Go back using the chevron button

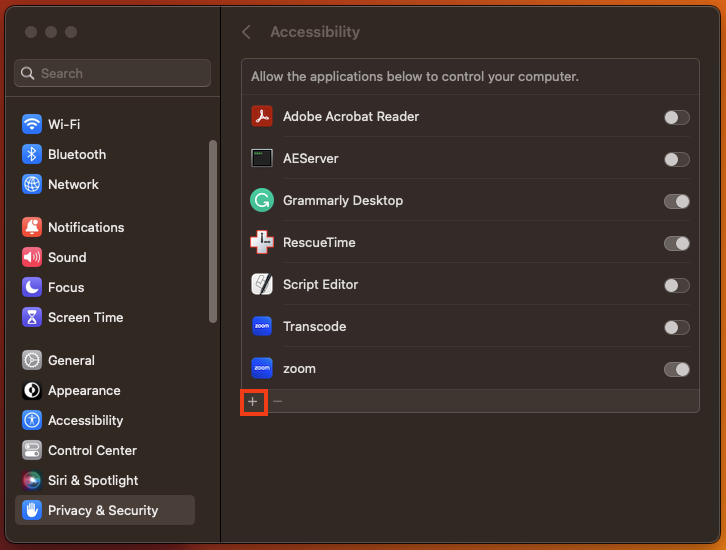(x=246, y=32)
